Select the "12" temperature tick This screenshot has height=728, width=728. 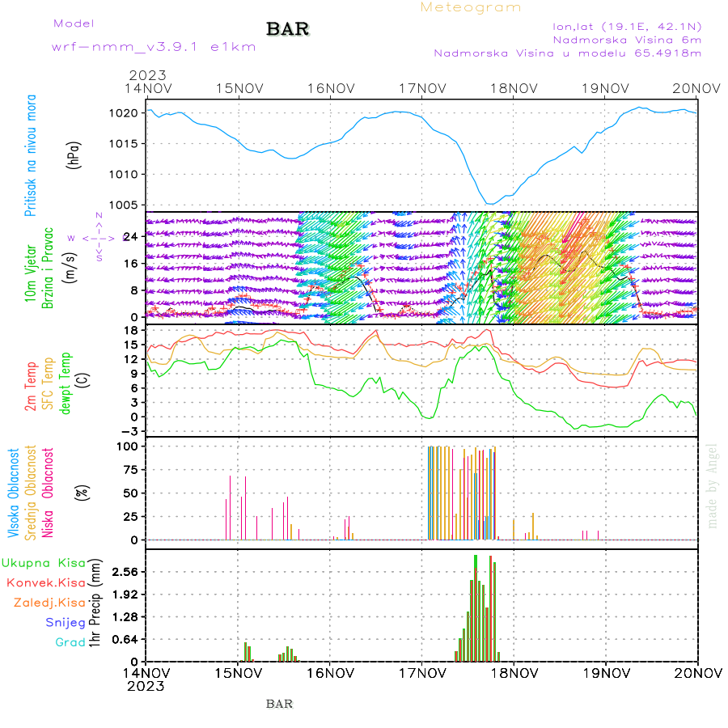pyautogui.click(x=131, y=359)
